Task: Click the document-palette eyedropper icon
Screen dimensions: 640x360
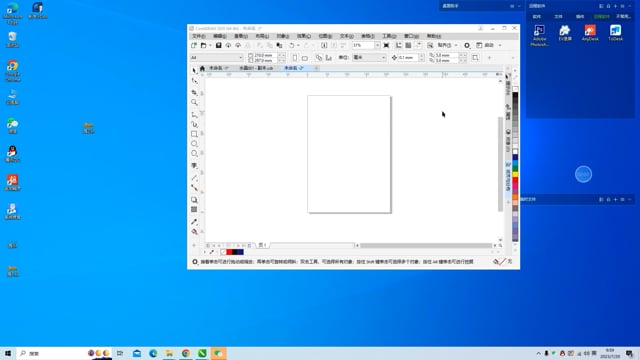Action: 211,252
